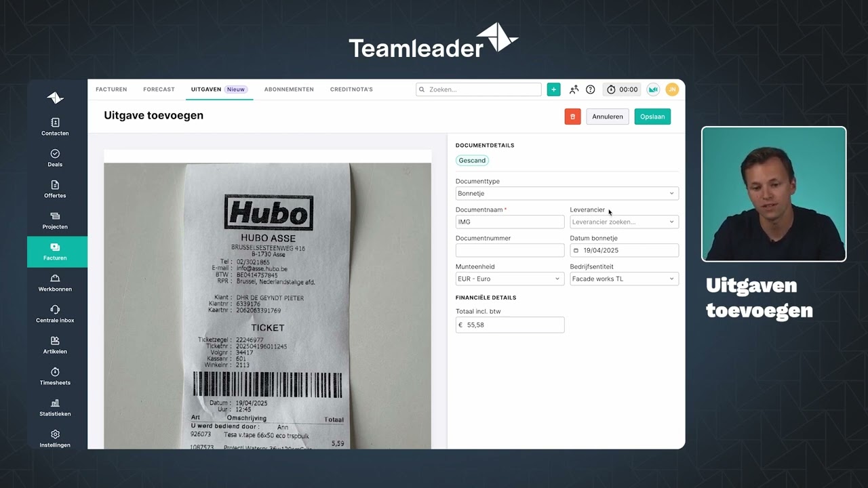The width and height of the screenshot is (868, 488).
Task: Open Centrale inbox in the sidebar
Action: pyautogui.click(x=56, y=314)
